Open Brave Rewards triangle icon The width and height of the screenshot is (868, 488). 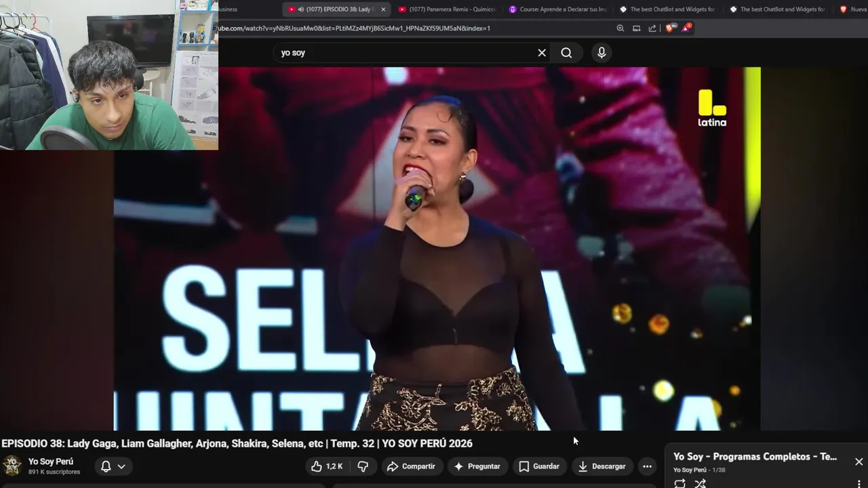point(686,28)
